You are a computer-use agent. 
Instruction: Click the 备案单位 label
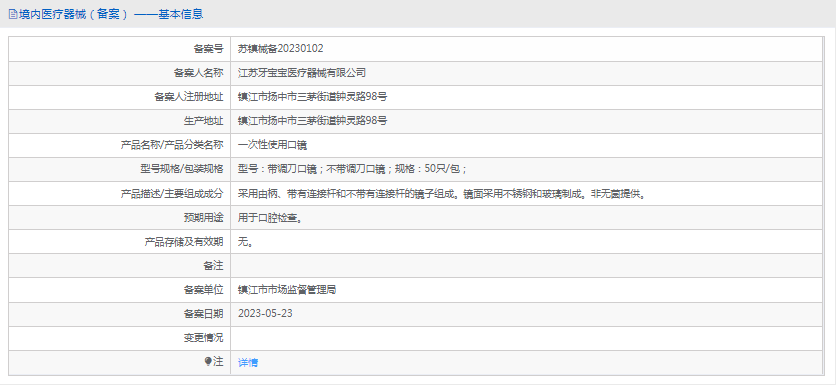(x=204, y=290)
